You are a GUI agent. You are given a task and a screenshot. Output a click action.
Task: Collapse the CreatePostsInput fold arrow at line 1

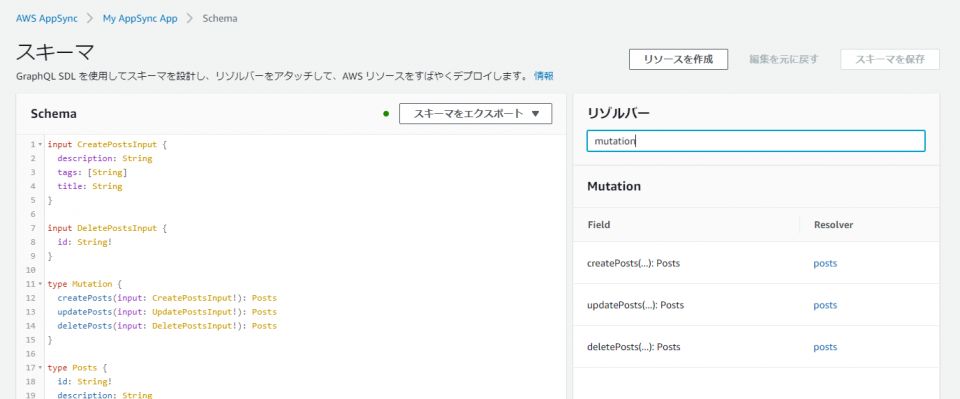click(x=40, y=144)
